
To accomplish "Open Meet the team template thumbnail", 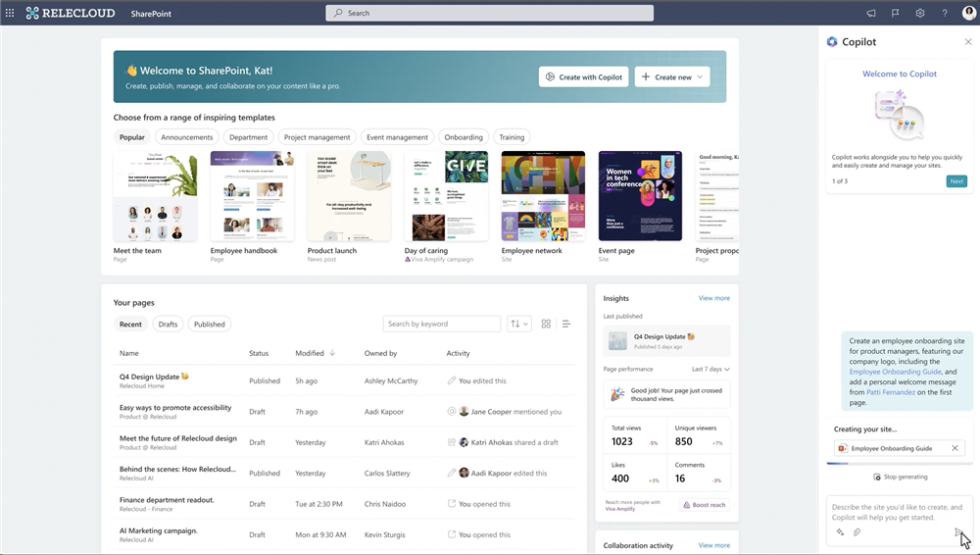I will point(155,196).
